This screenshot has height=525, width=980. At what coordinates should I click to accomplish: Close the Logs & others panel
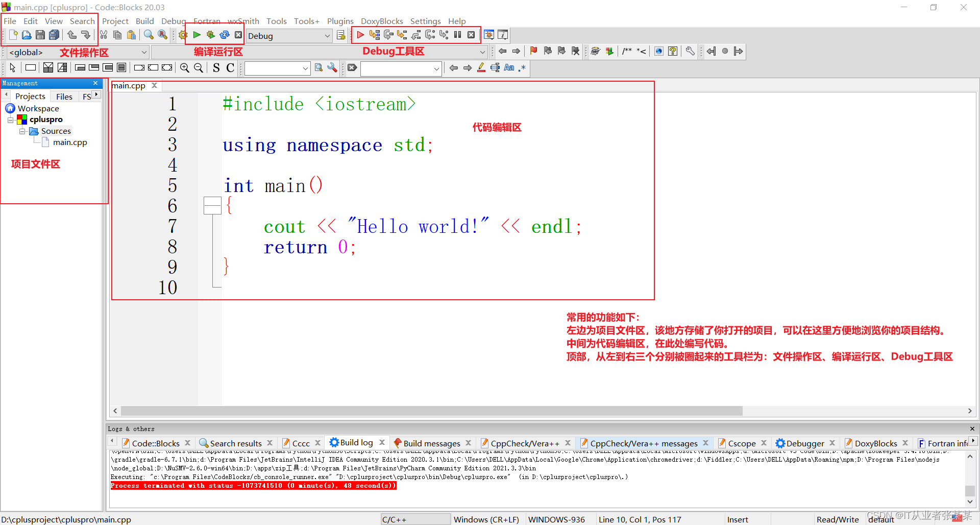[x=972, y=428]
